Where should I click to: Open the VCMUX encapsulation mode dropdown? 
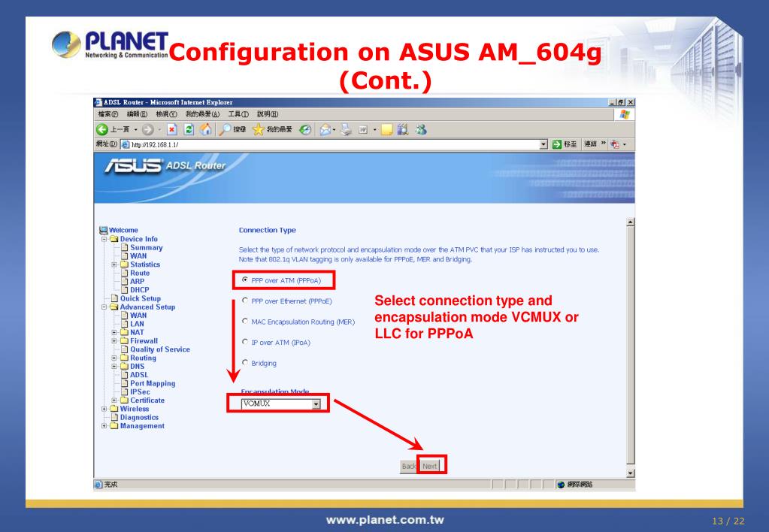[x=281, y=404]
